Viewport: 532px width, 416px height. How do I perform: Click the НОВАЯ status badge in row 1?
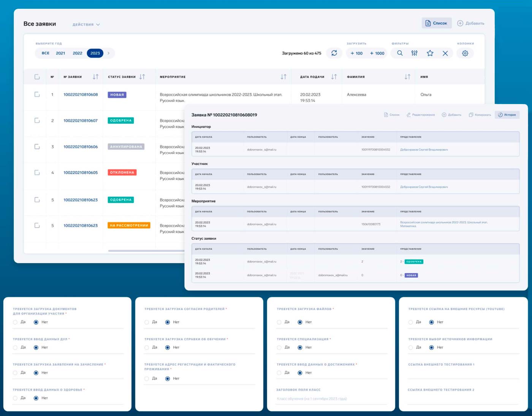tap(117, 95)
